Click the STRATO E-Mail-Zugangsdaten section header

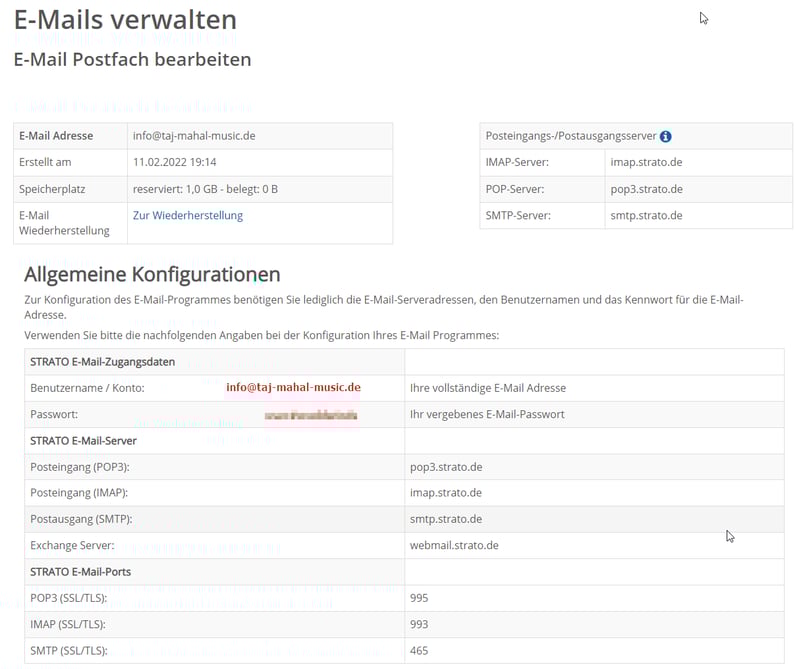pyautogui.click(x=103, y=361)
